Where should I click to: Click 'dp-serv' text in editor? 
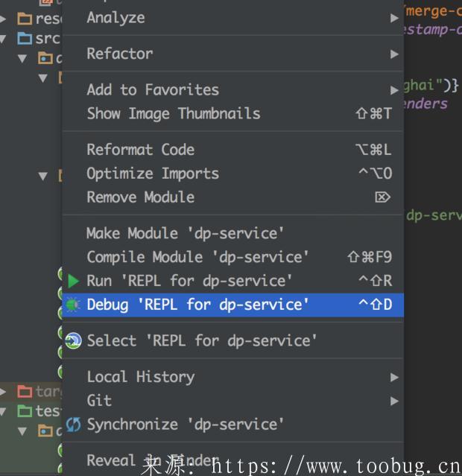434,215
